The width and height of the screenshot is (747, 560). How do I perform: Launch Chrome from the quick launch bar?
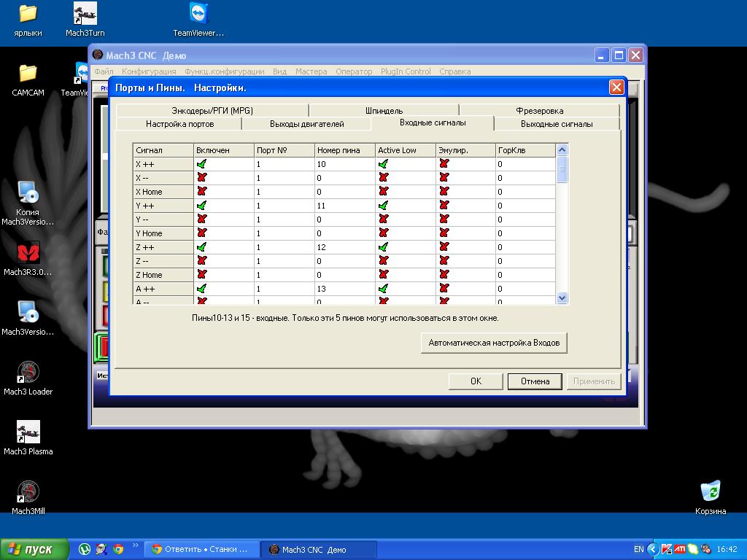coord(119,549)
